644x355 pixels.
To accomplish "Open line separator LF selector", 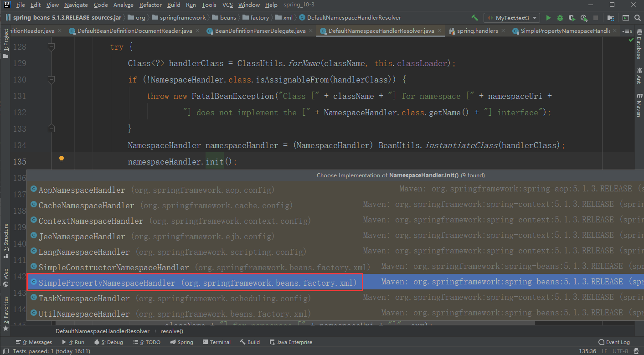I will click(604, 351).
